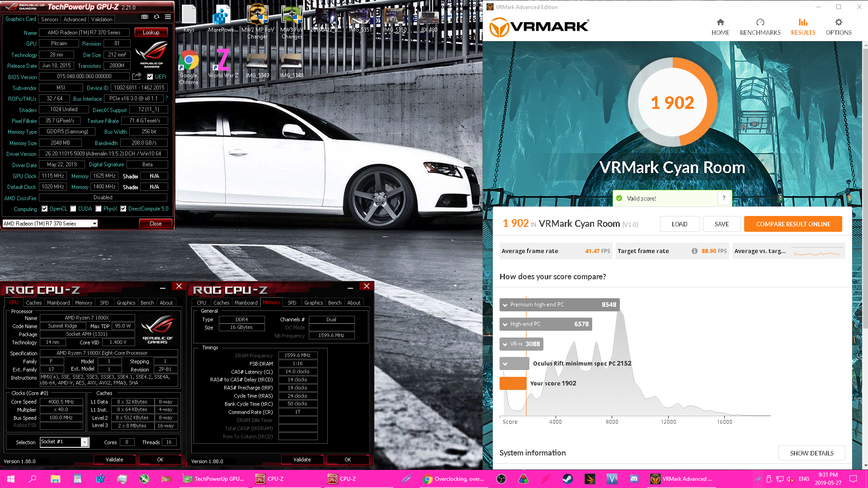This screenshot has height=488, width=868.
Task: Go to VRMark HOME
Action: click(x=720, y=27)
